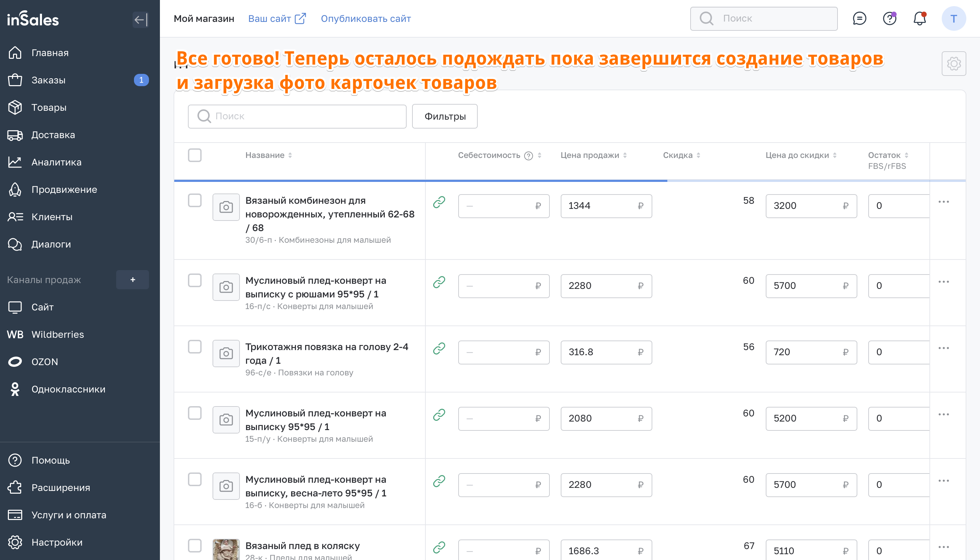The height and width of the screenshot is (560, 980).
Task: Open the Себестоимость help tooltip icon
Action: pyautogui.click(x=529, y=155)
